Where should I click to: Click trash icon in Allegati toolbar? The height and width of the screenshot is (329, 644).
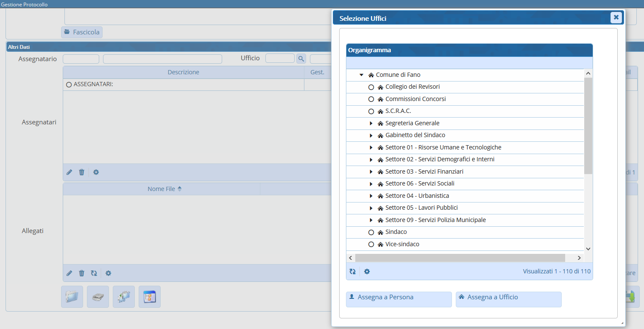(82, 273)
